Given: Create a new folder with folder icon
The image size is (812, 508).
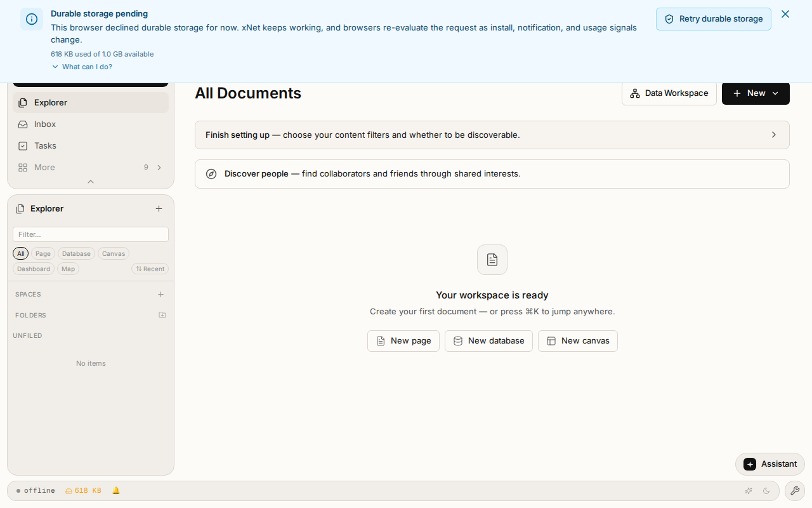Looking at the screenshot, I should tap(162, 315).
